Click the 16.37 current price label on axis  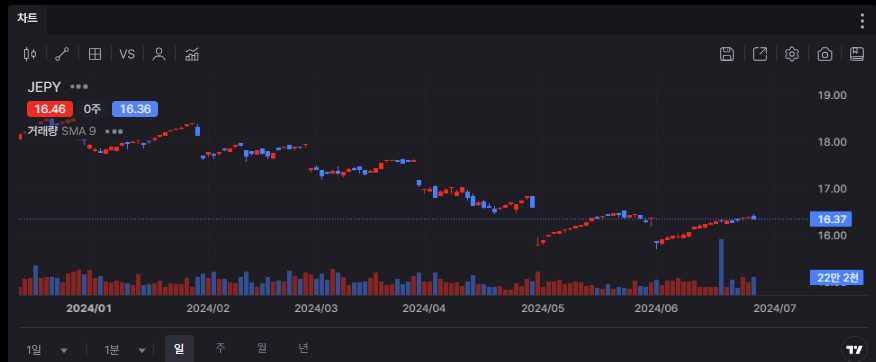click(831, 219)
